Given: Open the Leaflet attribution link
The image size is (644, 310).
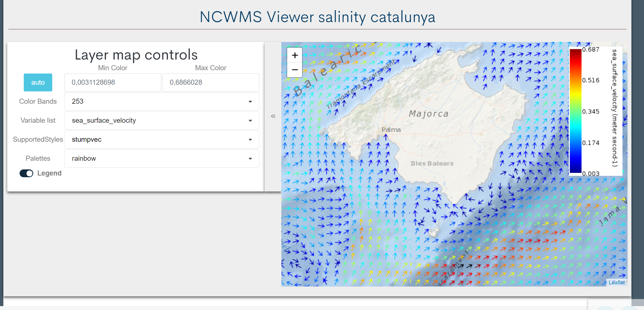Looking at the screenshot, I should 617,283.
